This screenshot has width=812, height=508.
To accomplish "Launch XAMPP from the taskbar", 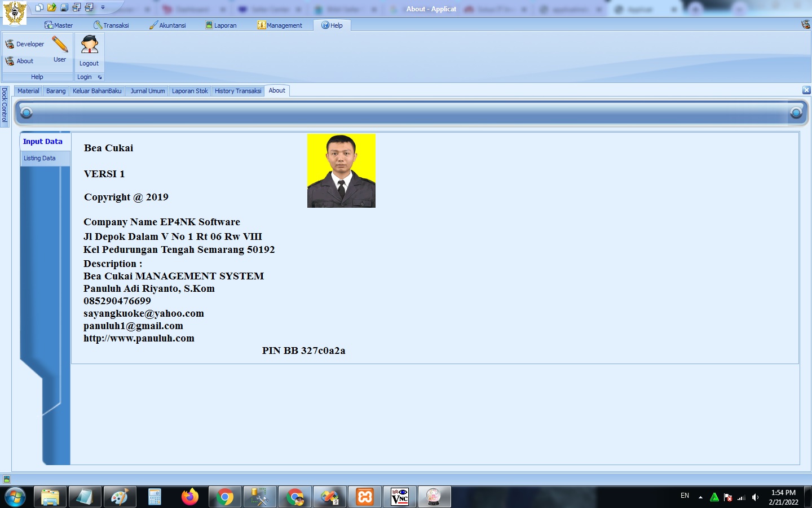I will (365, 497).
